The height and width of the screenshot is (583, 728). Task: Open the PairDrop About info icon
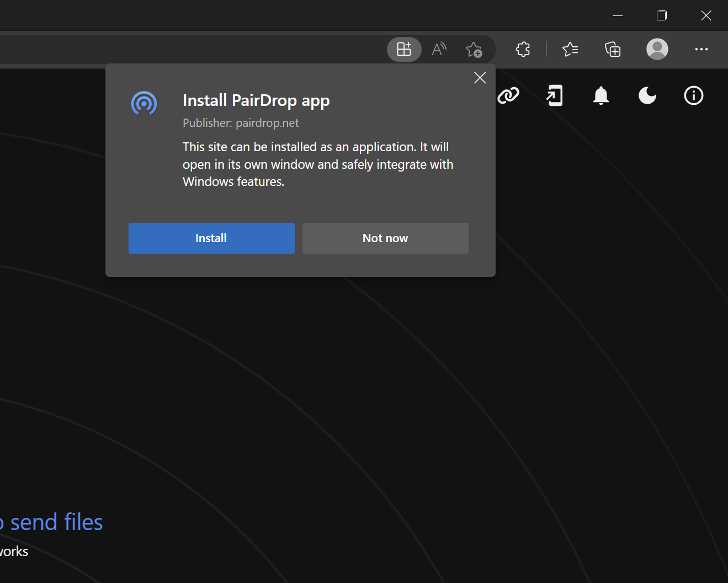[694, 95]
